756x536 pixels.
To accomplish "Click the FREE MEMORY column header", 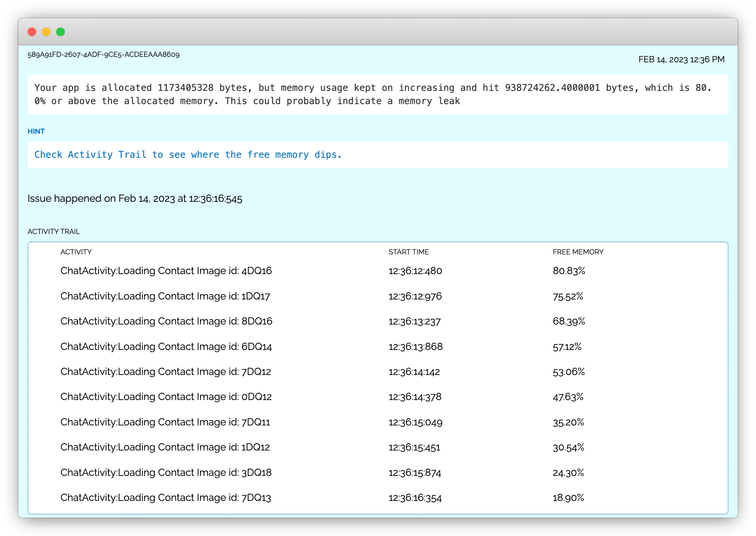I will click(578, 252).
